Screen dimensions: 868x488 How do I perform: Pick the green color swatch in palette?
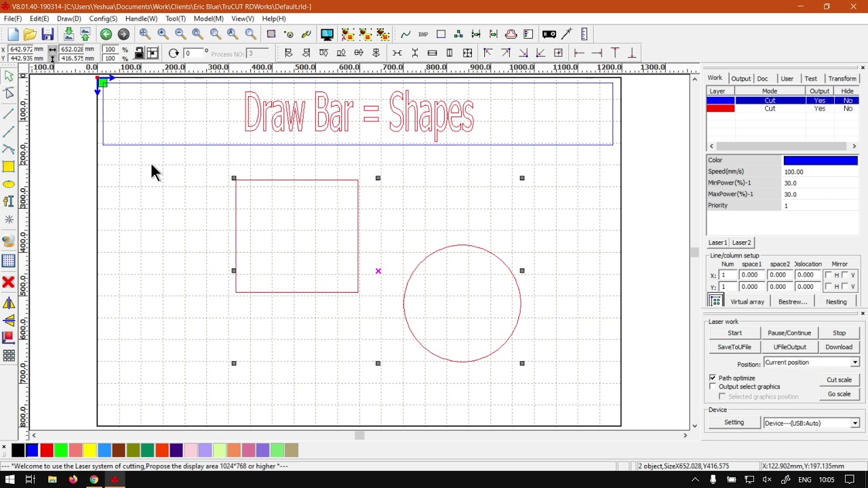[61, 450]
